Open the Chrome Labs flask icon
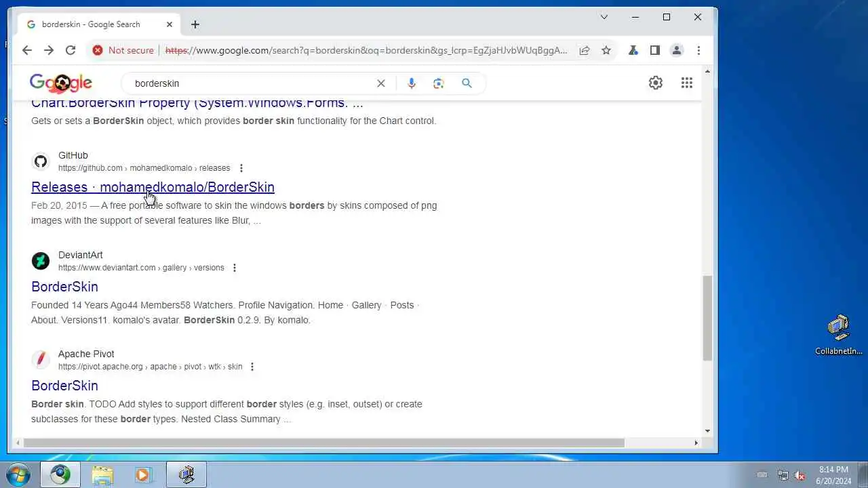This screenshot has width=868, height=488. tap(633, 50)
